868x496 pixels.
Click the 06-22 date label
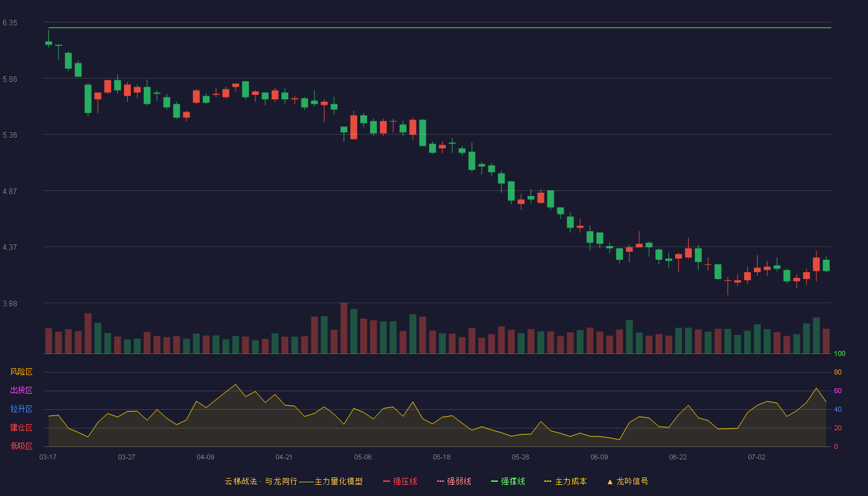tap(678, 457)
